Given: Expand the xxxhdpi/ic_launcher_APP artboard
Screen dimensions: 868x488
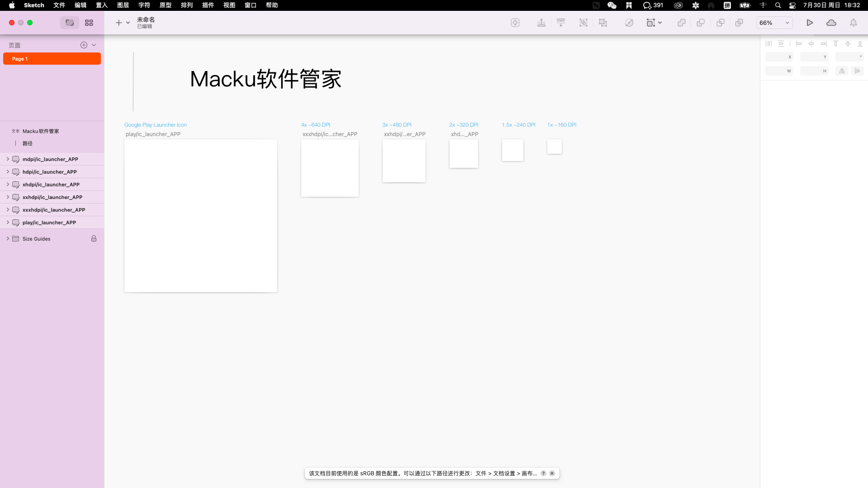Looking at the screenshot, I should 8,210.
